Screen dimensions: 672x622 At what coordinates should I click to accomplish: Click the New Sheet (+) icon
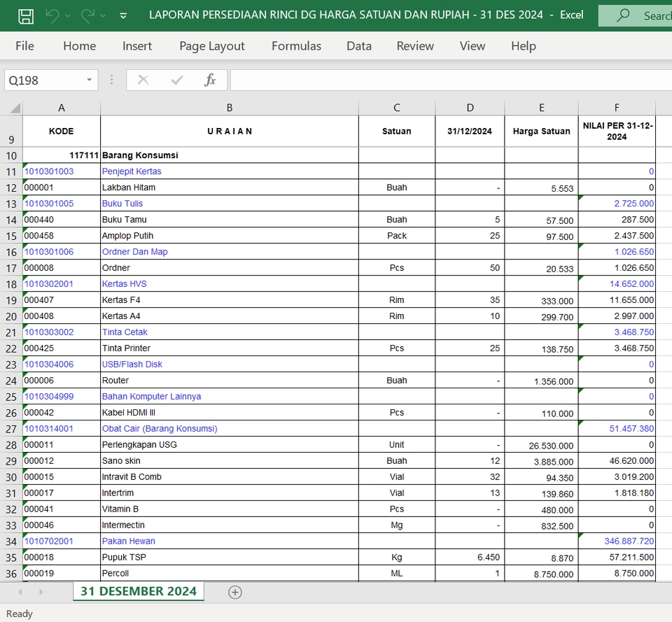click(235, 592)
